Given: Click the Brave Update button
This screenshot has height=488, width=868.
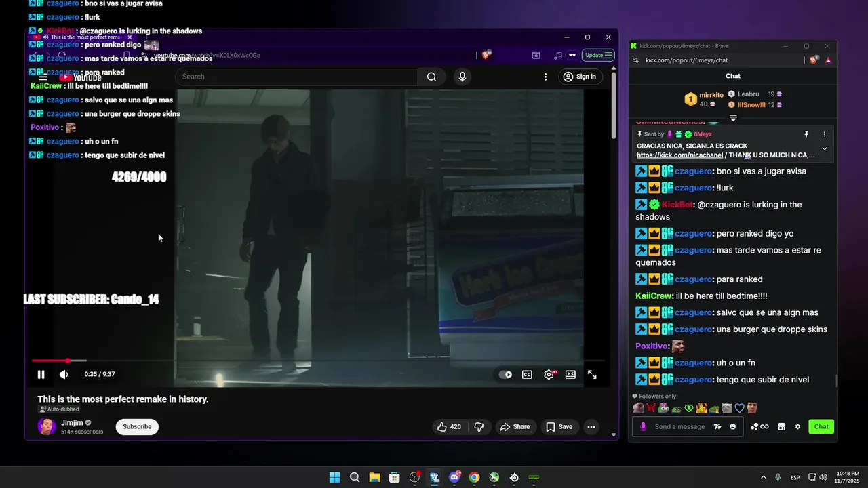Looking at the screenshot, I should click(x=599, y=55).
